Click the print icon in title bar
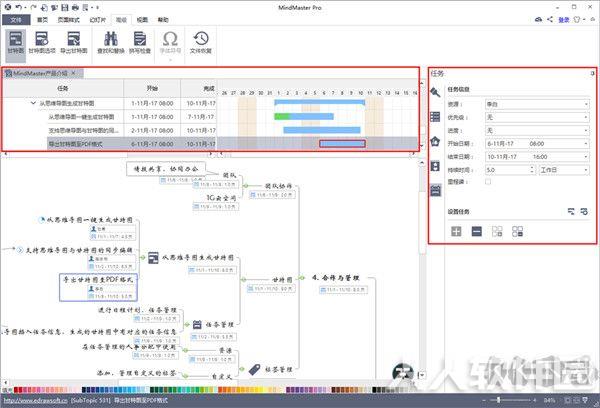The image size is (600, 408). pyautogui.click(x=75, y=7)
